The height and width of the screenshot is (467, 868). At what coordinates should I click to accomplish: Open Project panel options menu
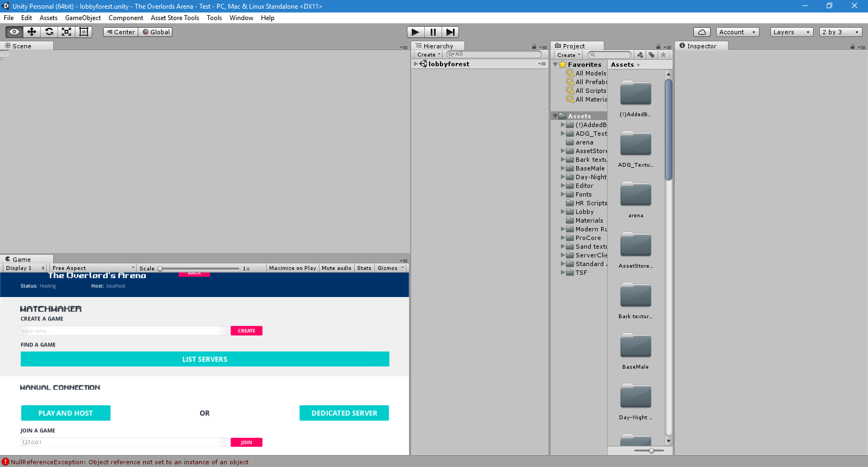pyautogui.click(x=668, y=47)
